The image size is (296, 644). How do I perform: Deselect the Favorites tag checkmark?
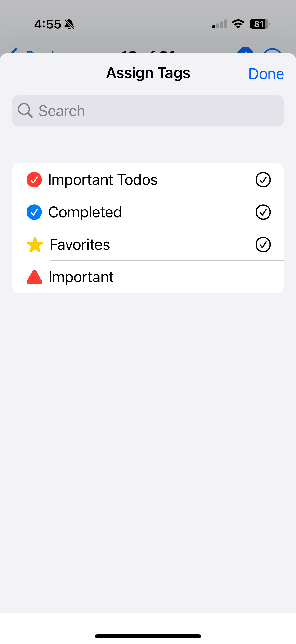[263, 244]
